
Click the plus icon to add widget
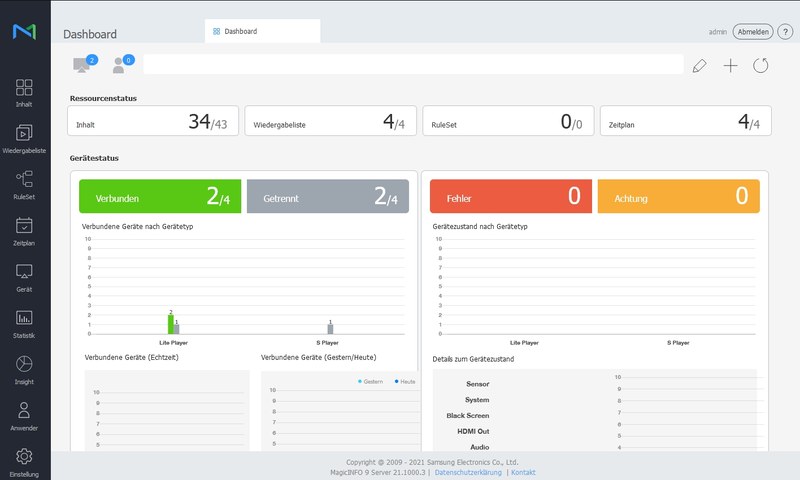730,65
